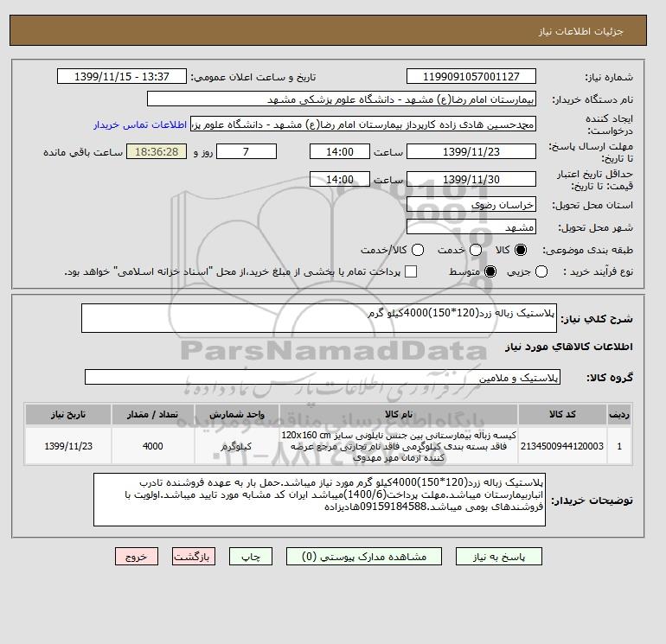The image size is (666, 644).
Task: Click the unit cell کیلوگرم
Action: pos(237,446)
